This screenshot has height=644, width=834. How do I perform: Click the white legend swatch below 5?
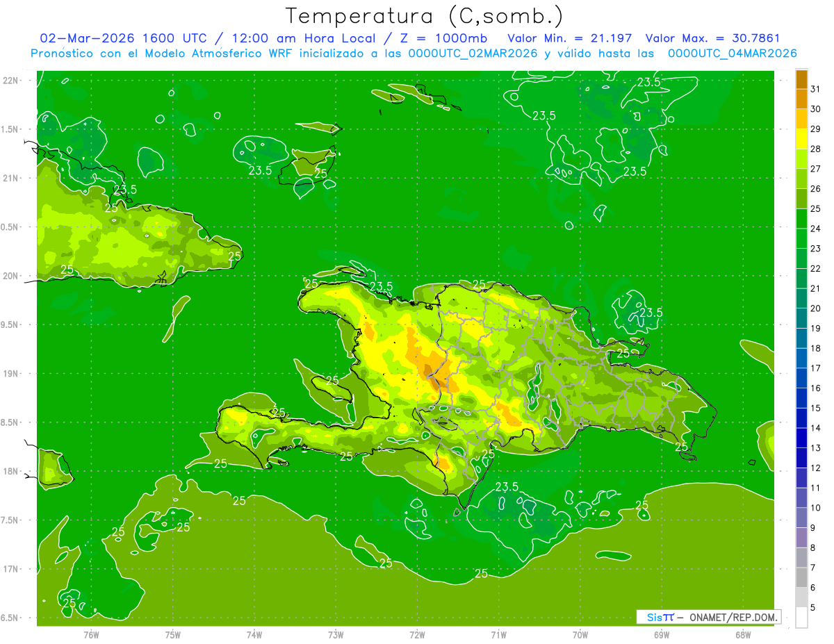(x=801, y=618)
